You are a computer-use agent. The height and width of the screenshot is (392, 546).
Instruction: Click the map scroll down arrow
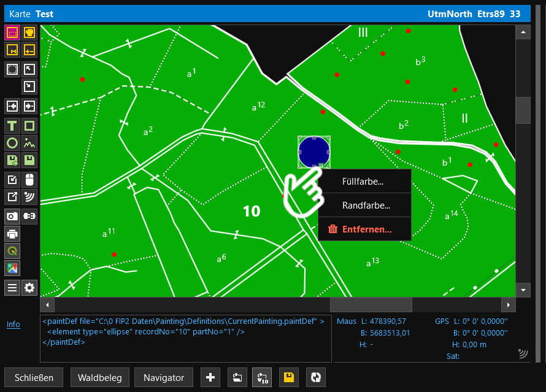[x=523, y=289]
